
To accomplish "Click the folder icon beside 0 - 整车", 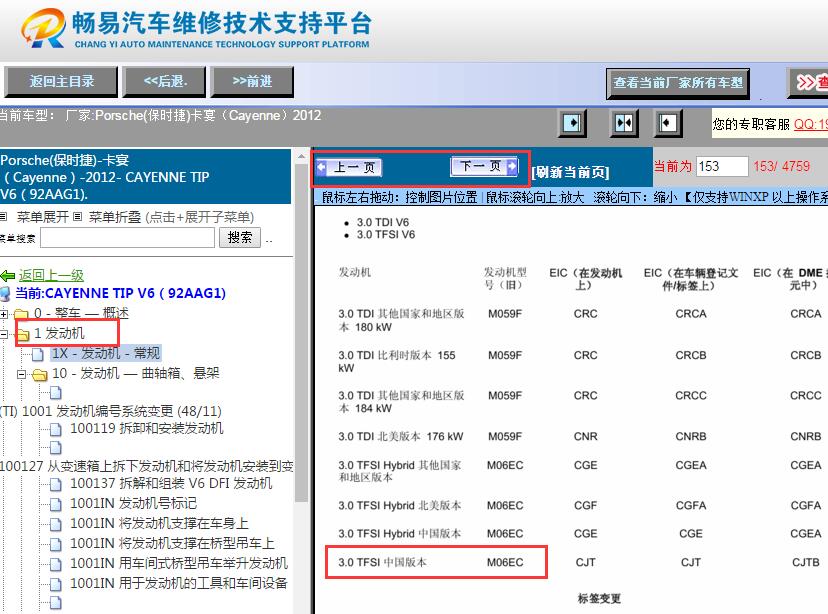I will click(22, 314).
